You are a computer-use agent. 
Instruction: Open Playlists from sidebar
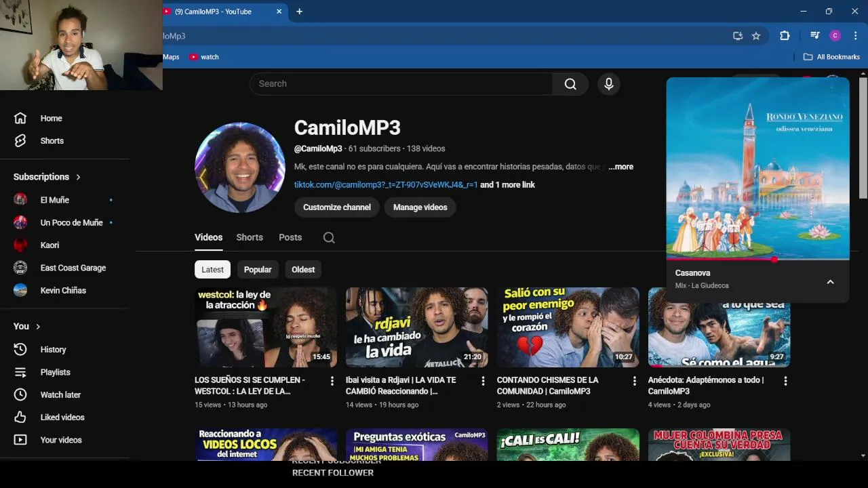click(55, 372)
